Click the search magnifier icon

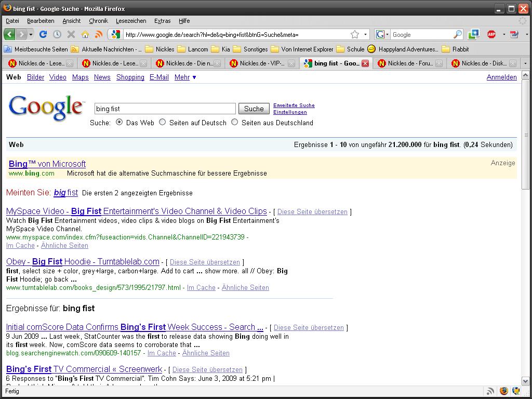point(458,34)
